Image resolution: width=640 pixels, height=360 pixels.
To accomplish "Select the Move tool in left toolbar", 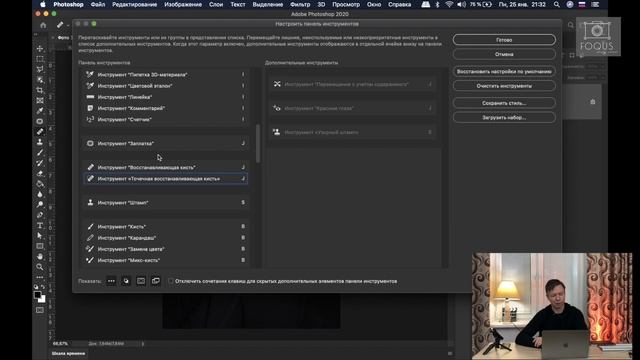I will click(40, 49).
